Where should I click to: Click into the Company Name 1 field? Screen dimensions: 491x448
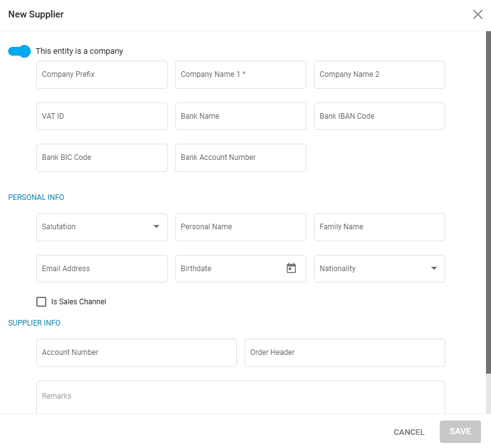[241, 74]
